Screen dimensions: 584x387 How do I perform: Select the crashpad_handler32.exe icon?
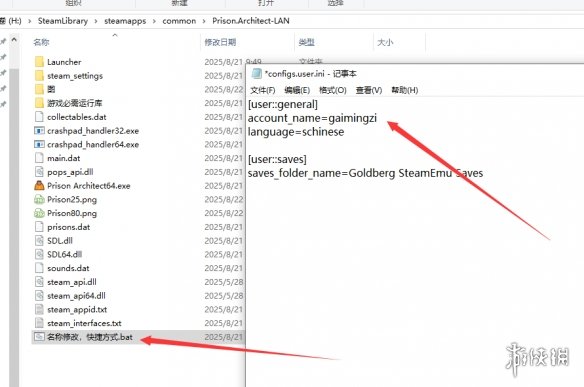coord(39,131)
